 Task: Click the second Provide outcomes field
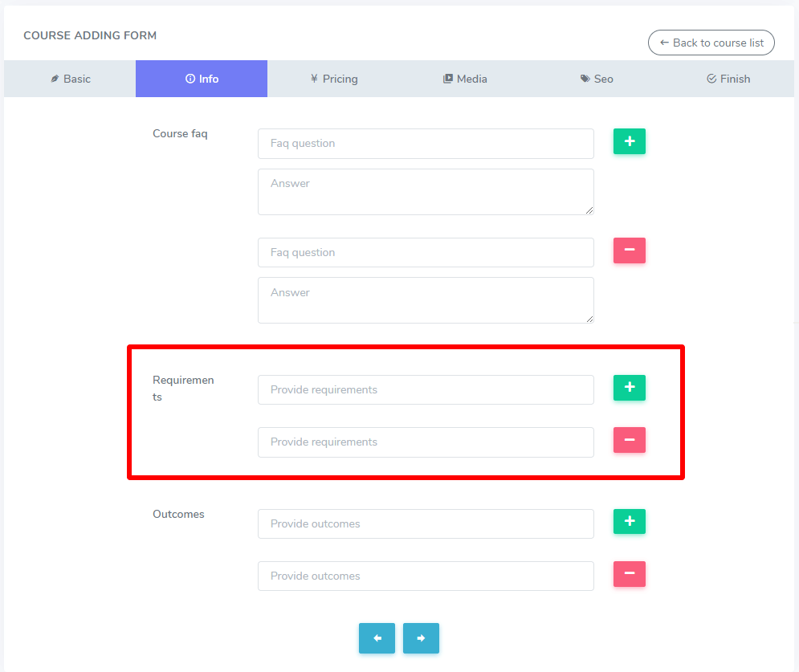(426, 576)
